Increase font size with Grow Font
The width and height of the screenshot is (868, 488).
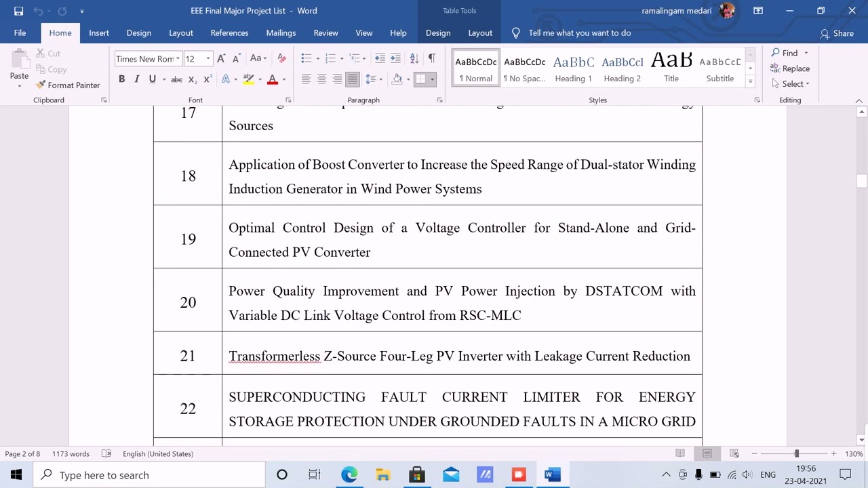pos(221,58)
